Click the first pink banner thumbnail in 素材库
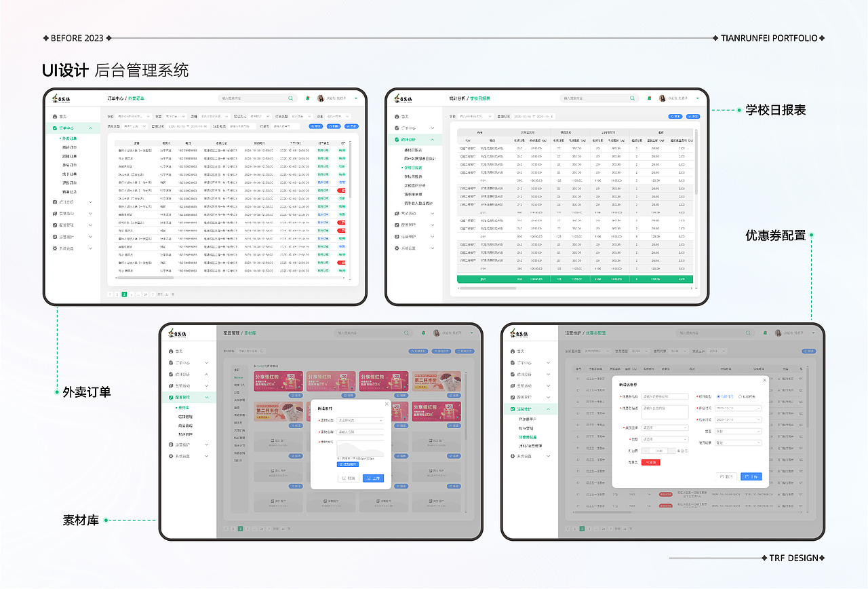 tap(277, 381)
